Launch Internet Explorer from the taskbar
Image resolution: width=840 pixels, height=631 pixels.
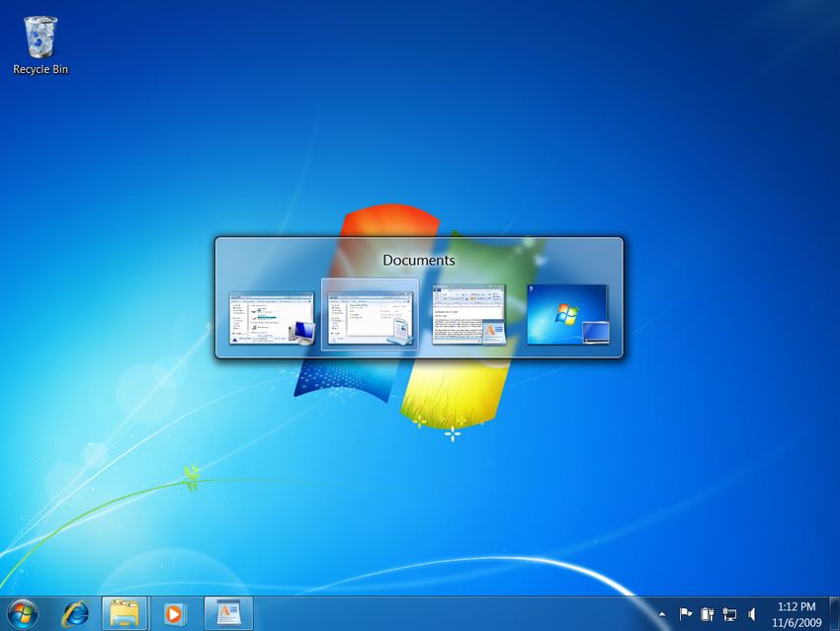pos(75,614)
